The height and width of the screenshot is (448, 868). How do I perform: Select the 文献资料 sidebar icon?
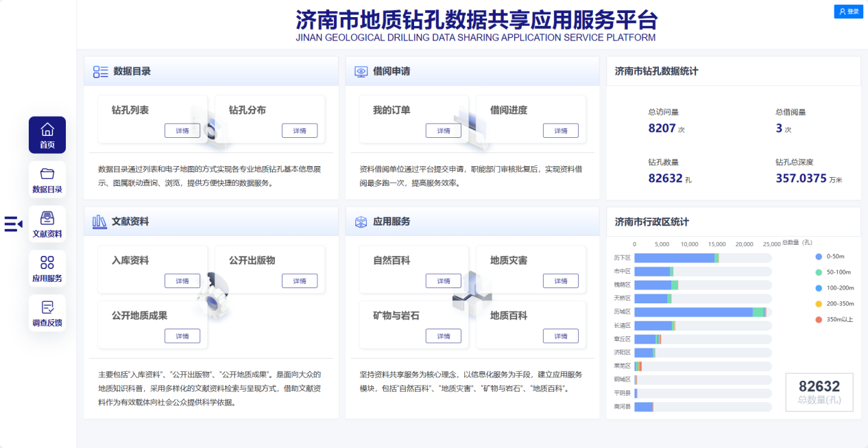click(x=47, y=218)
